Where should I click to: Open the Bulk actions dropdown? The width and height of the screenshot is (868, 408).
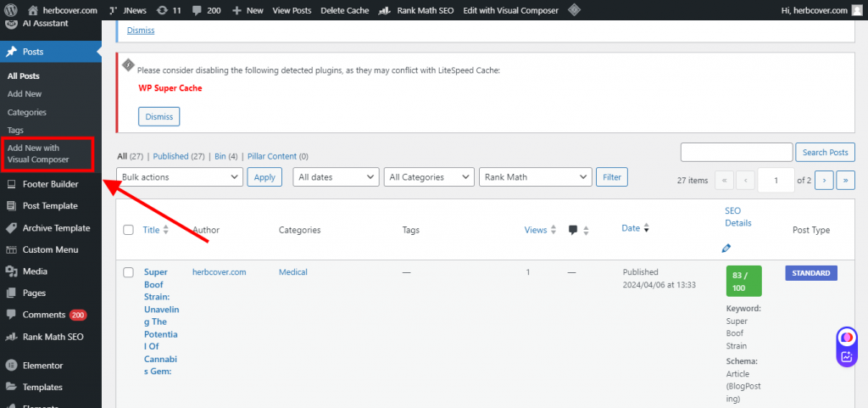point(180,177)
